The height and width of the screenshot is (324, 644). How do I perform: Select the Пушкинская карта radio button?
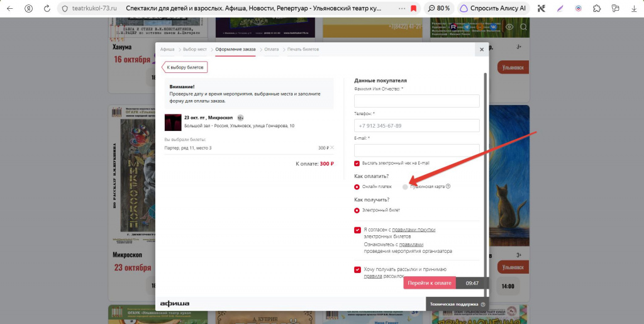(406, 187)
